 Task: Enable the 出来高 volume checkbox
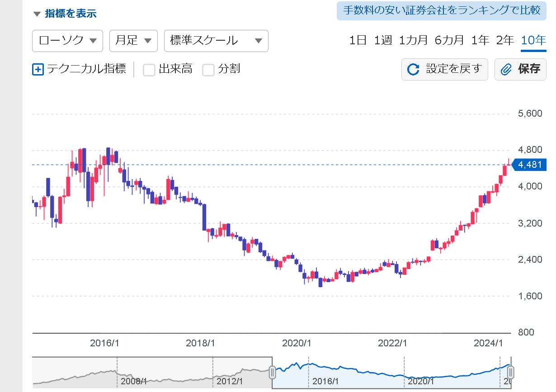[149, 70]
